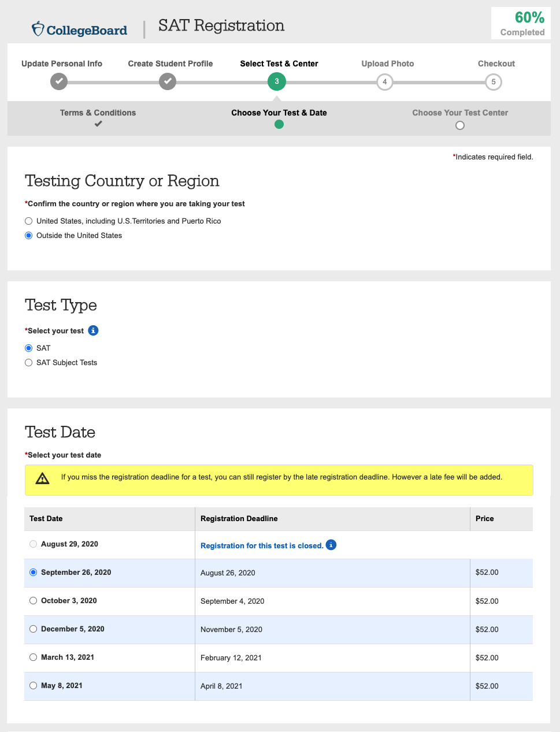Choose the March 13, 2021 test date
Screen dimensions: 560x732
tap(34, 657)
